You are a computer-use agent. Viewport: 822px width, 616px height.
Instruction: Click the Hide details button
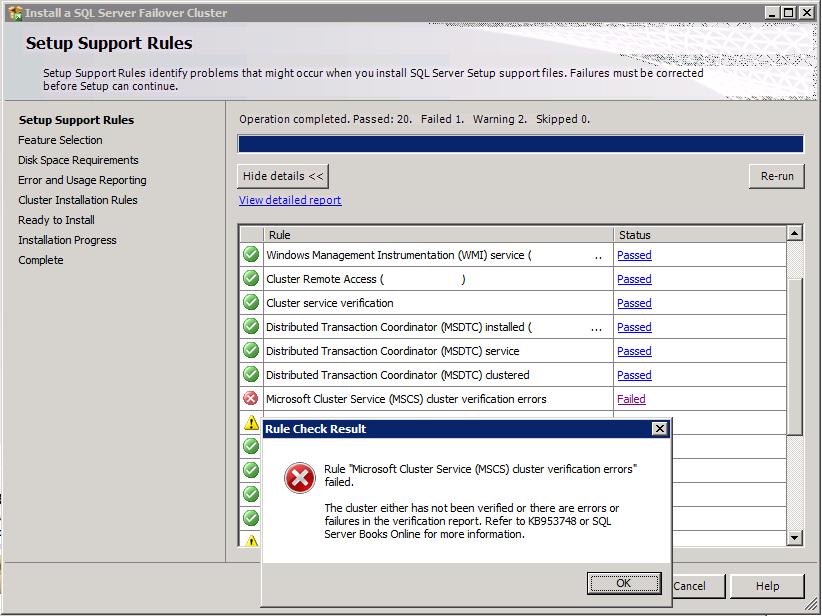point(283,176)
